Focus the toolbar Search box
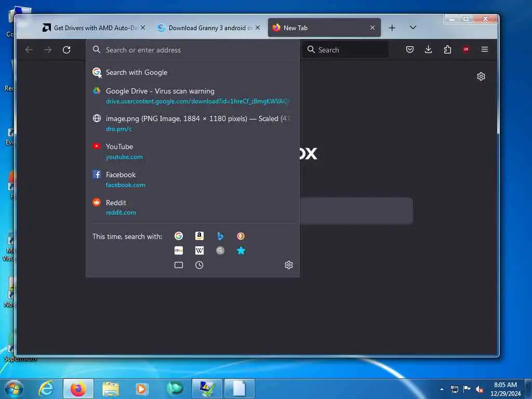Image resolution: width=532 pixels, height=399 pixels. click(x=345, y=50)
